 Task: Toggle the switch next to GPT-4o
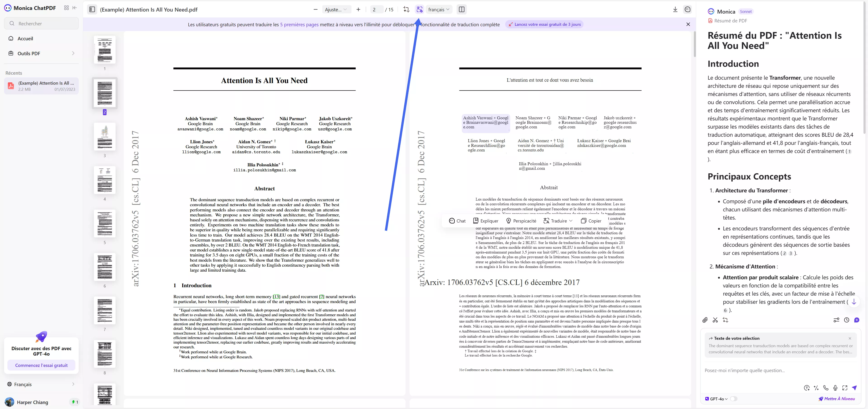[x=734, y=399]
